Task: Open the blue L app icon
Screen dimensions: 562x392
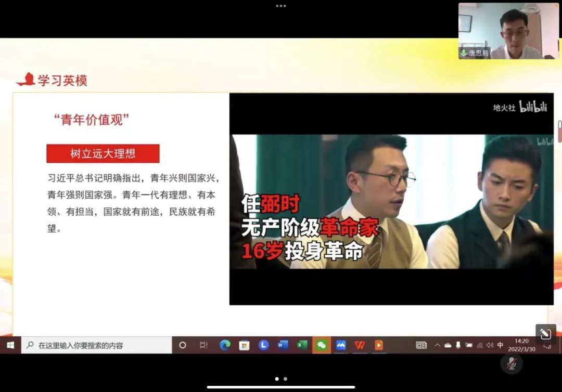Action: 263,345
